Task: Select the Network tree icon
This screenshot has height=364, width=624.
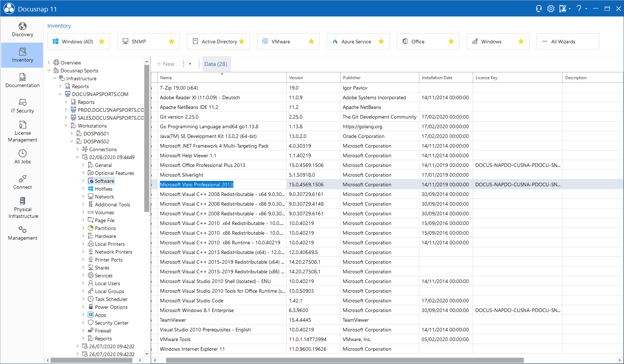Action: (91, 197)
